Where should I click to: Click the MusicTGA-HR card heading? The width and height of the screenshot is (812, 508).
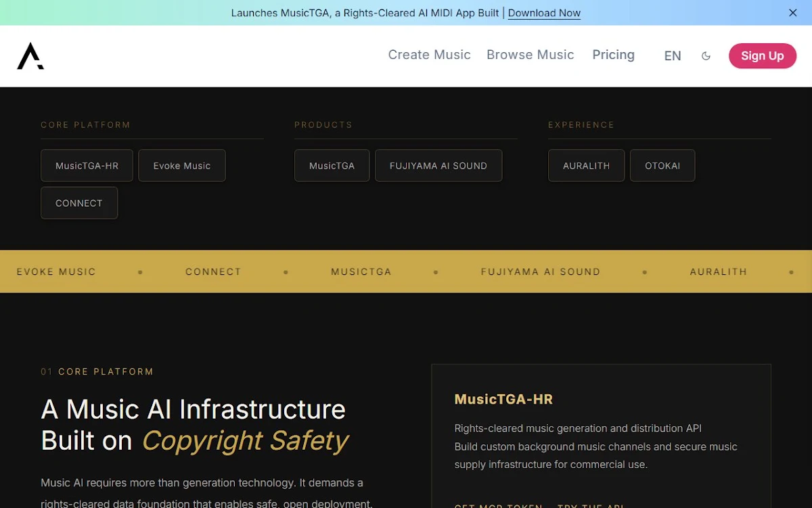point(503,399)
